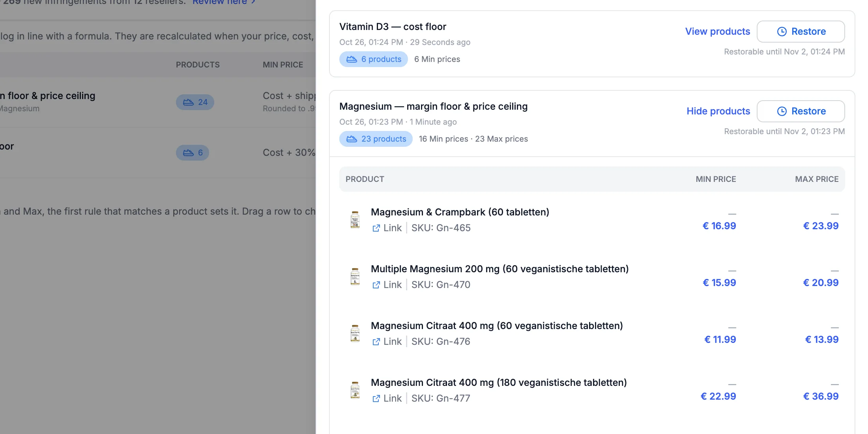868x434 pixels.
Task: Restore the Vitamin D3 cost floor rule
Action: click(801, 32)
